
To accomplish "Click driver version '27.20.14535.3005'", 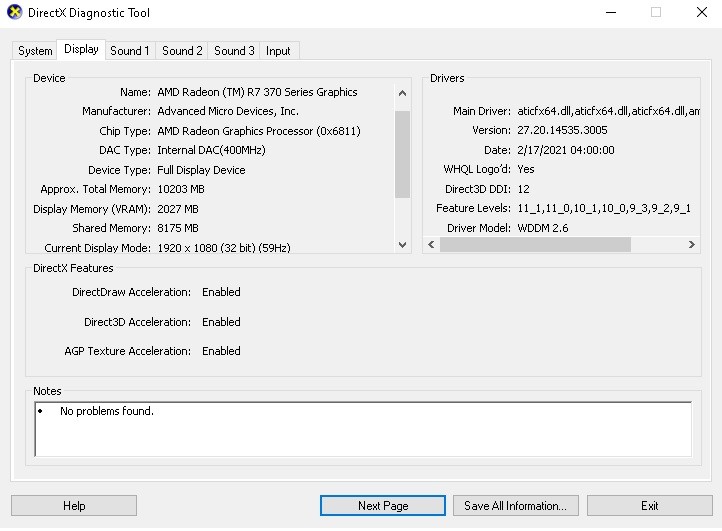I will pyautogui.click(x=562, y=130).
